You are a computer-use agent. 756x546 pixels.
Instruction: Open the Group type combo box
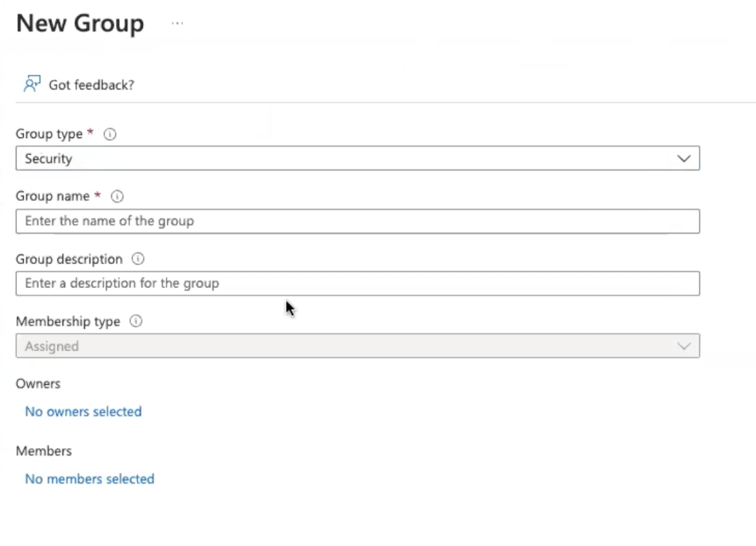[x=357, y=158]
